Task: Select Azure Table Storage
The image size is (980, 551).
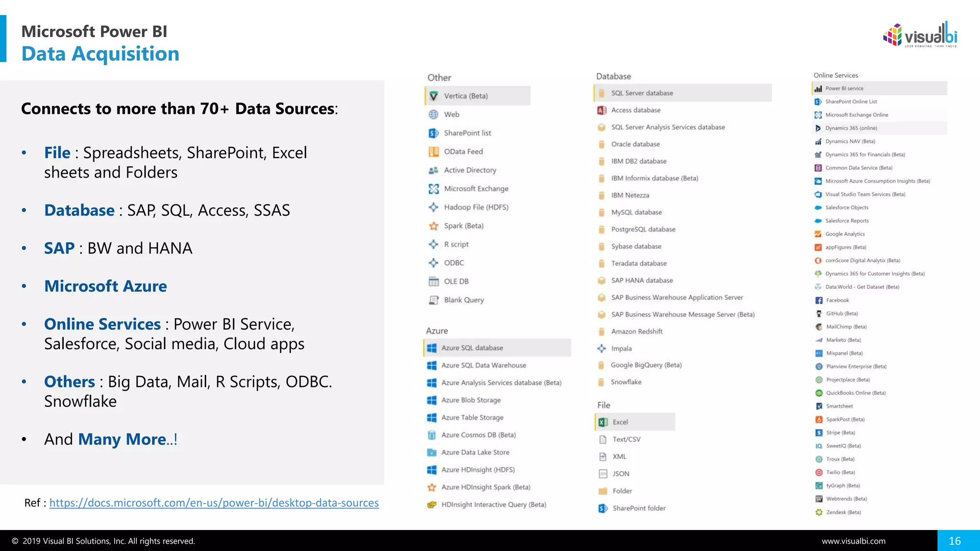Action: (x=465, y=418)
